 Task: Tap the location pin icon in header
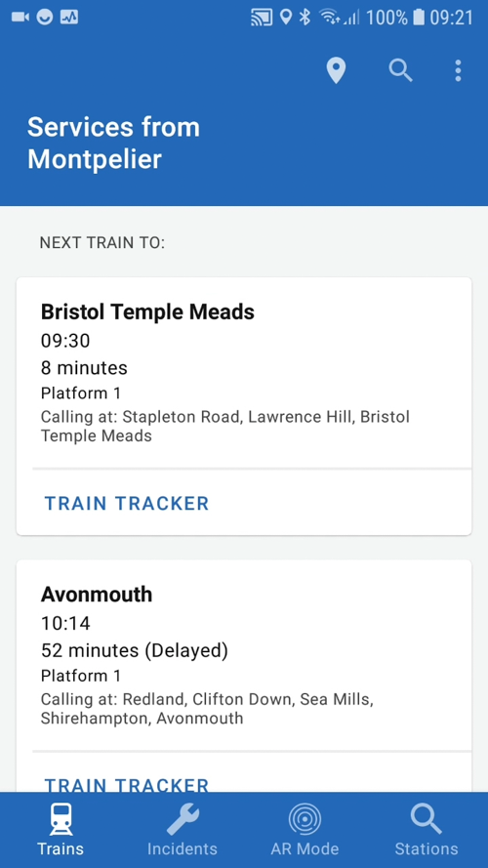point(336,71)
